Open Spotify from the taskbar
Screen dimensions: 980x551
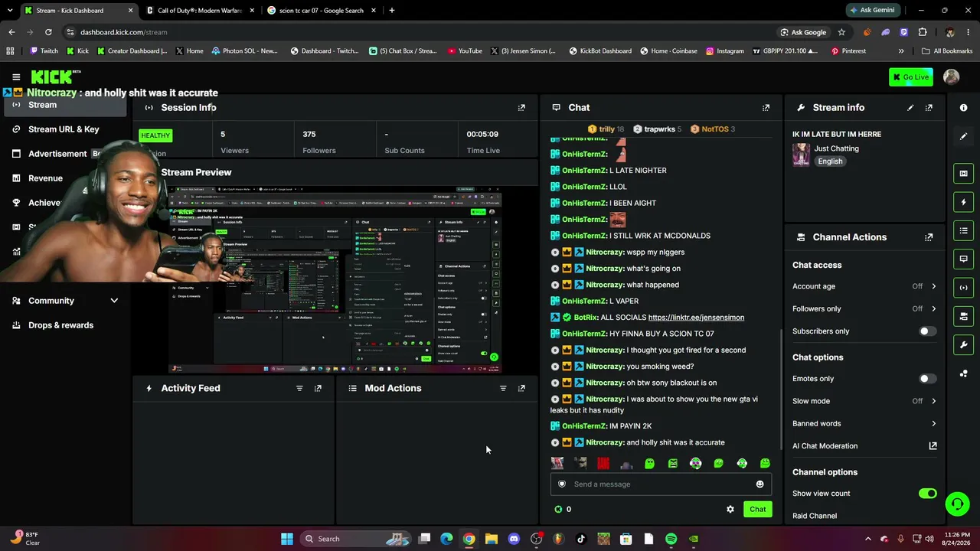(671, 539)
